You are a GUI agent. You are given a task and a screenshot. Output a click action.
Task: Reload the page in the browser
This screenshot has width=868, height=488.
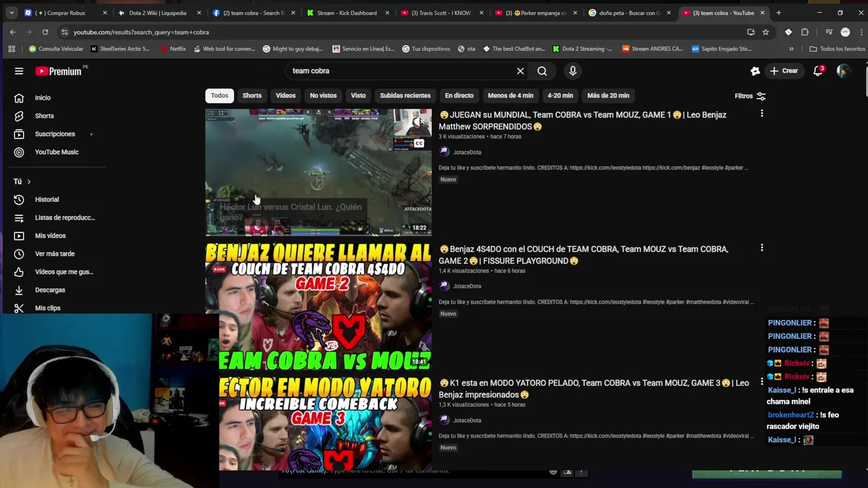[45, 32]
